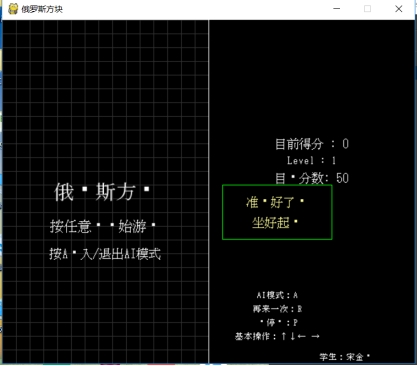This screenshot has width=417, height=366.
Task: Click the AI模式 : A hint
Action: (x=277, y=295)
